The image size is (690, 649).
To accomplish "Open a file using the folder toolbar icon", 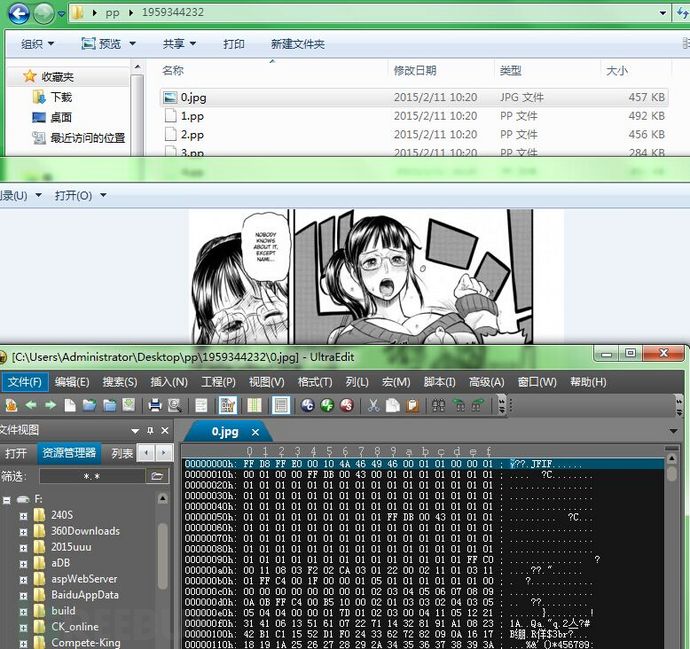I will (89, 405).
